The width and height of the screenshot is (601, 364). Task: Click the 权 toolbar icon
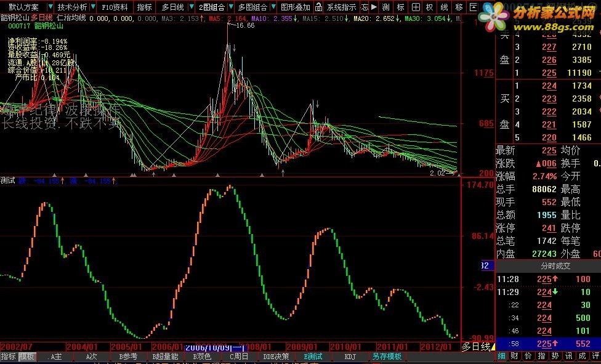(x=430, y=7)
